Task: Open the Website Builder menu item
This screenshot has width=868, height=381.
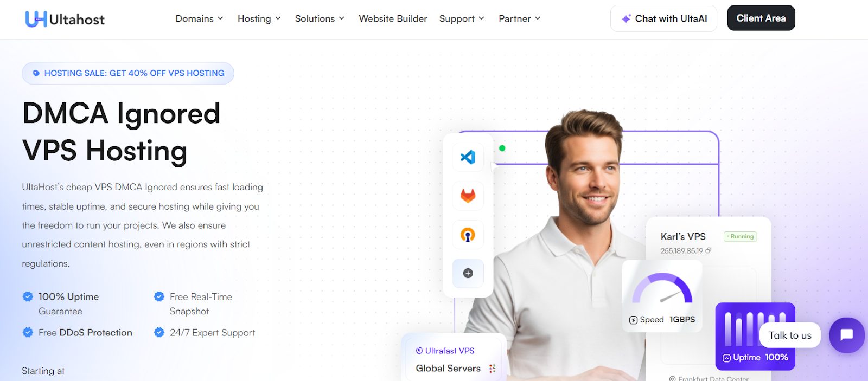Action: coord(393,18)
